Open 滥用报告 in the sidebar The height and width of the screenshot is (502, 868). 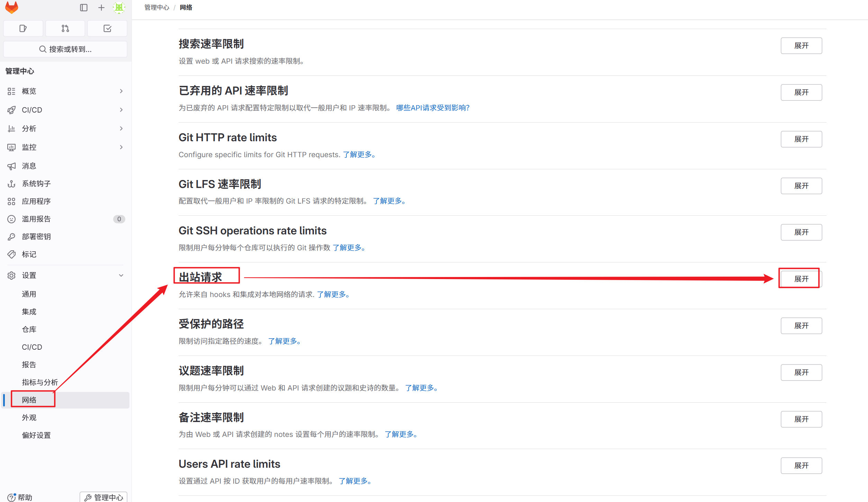point(36,219)
